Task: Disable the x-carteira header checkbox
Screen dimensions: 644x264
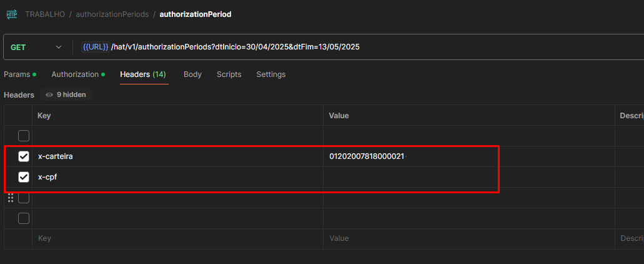Action: coord(24,156)
